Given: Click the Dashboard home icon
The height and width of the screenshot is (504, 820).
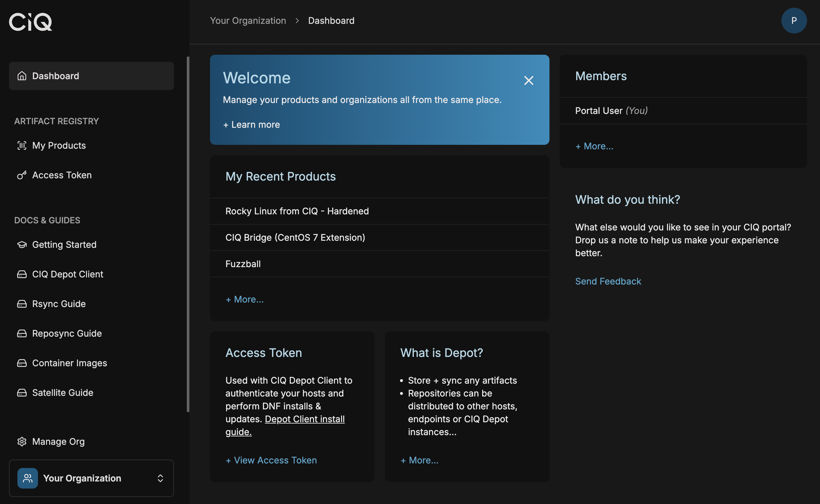Looking at the screenshot, I should point(22,76).
